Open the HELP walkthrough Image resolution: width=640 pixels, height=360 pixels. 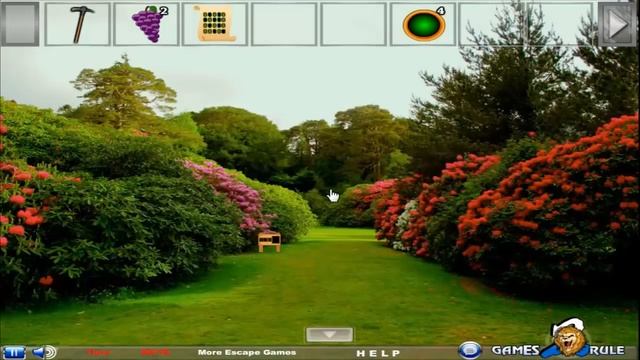[378, 353]
